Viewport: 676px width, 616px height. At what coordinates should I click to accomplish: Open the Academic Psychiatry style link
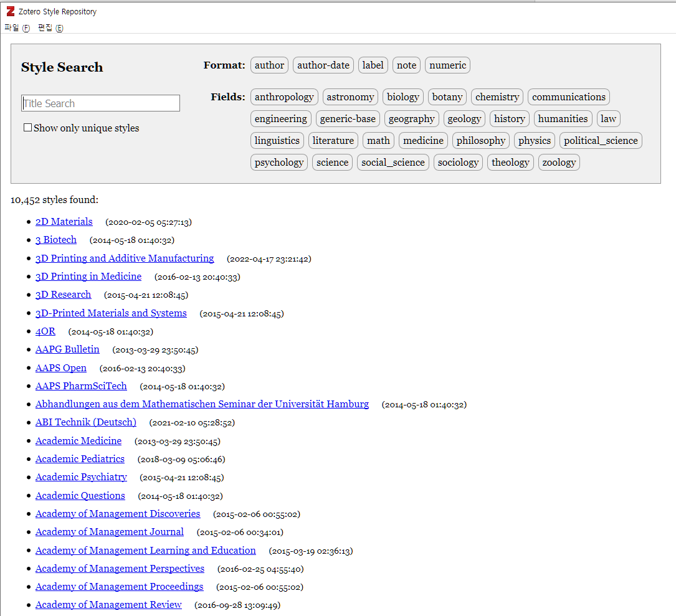[81, 476]
